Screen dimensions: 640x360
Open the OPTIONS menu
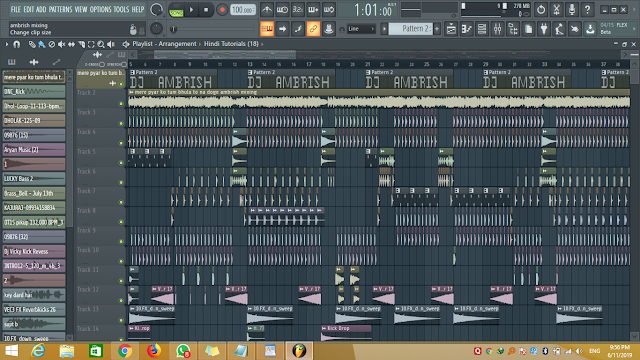coord(100,9)
